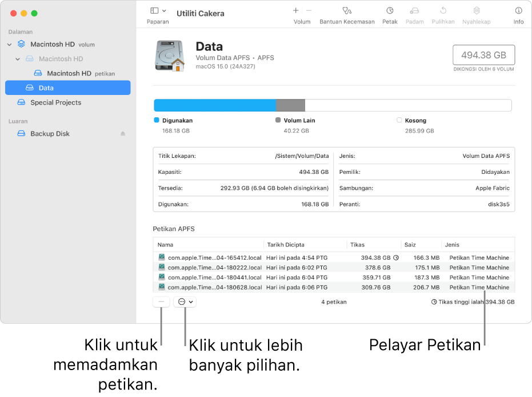Run Bantuan Kecemasan stethoscope tool
The image size is (532, 397).
pos(347,10)
